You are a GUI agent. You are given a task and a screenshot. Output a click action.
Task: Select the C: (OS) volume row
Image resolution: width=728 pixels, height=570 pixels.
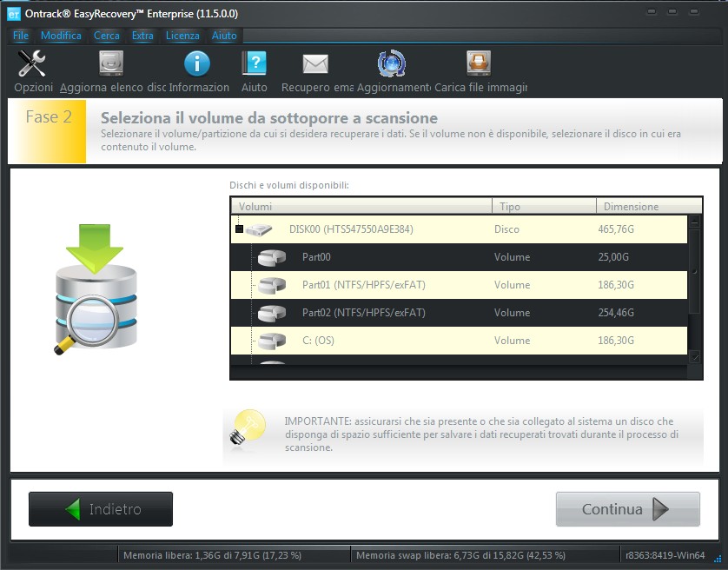[459, 341]
